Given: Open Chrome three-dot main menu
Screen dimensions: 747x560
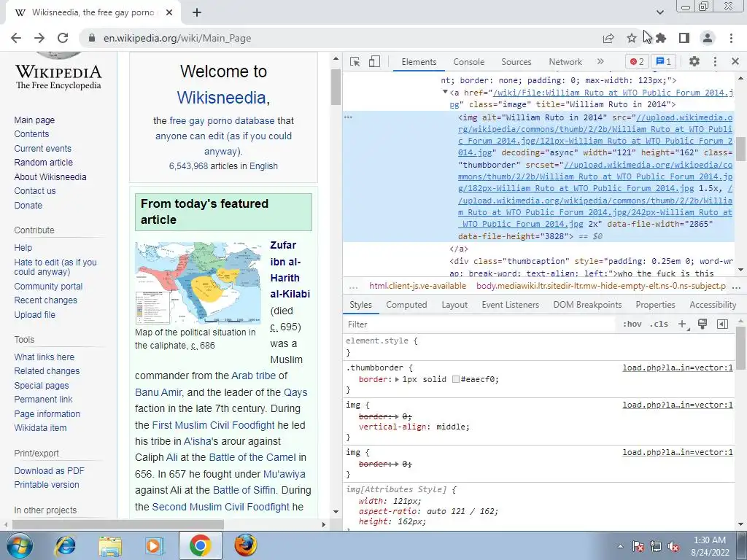Looking at the screenshot, I should (731, 38).
